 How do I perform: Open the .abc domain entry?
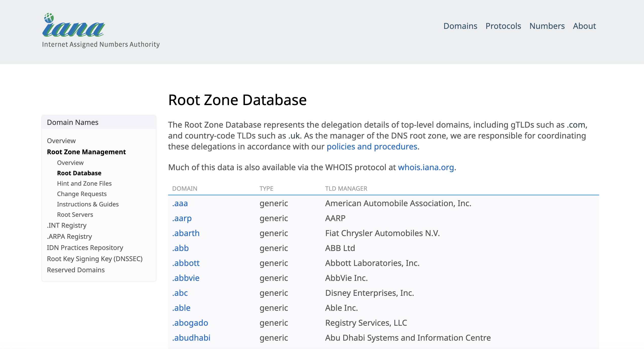point(180,293)
